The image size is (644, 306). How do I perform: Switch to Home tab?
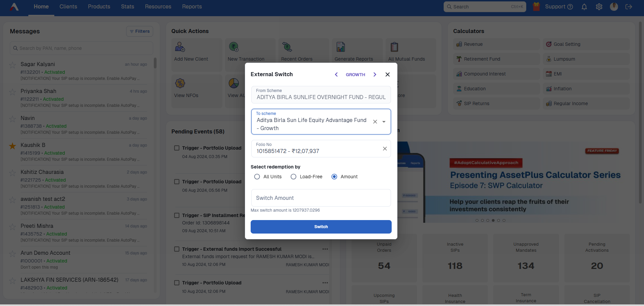click(x=41, y=7)
